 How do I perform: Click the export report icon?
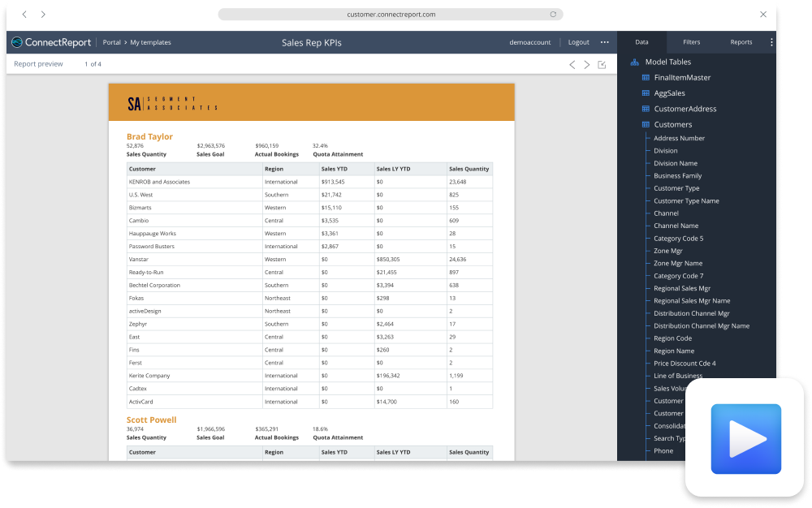pos(602,65)
